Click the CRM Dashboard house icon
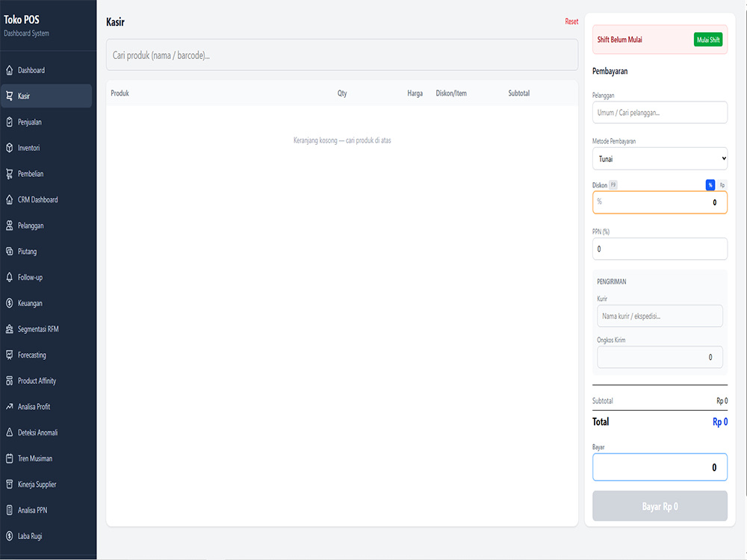This screenshot has width=747, height=560. (10, 200)
